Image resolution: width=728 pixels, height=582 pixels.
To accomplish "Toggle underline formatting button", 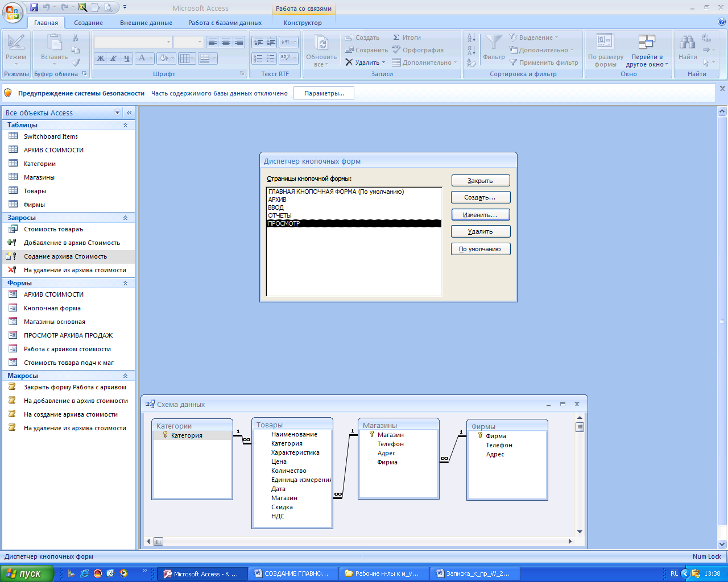I will pos(127,58).
